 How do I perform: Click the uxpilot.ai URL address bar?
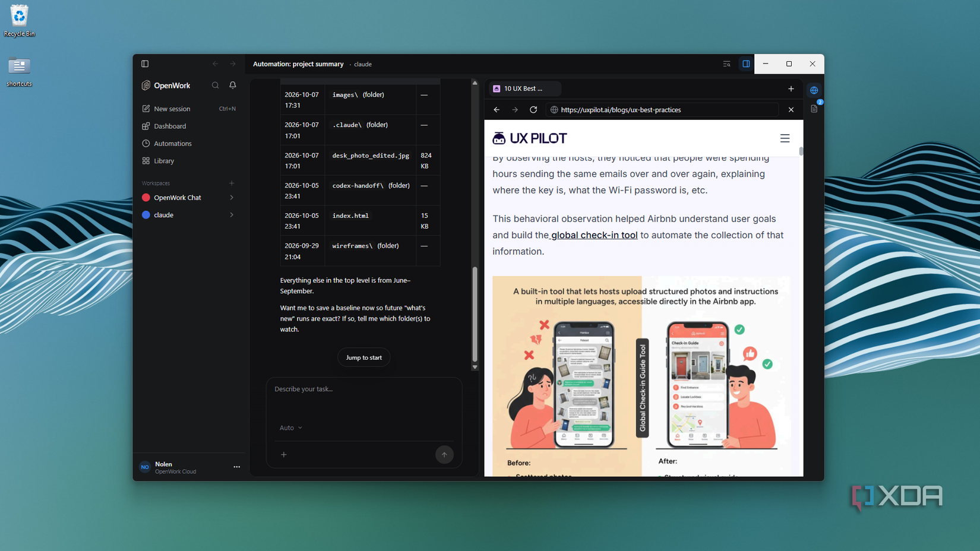pyautogui.click(x=662, y=110)
